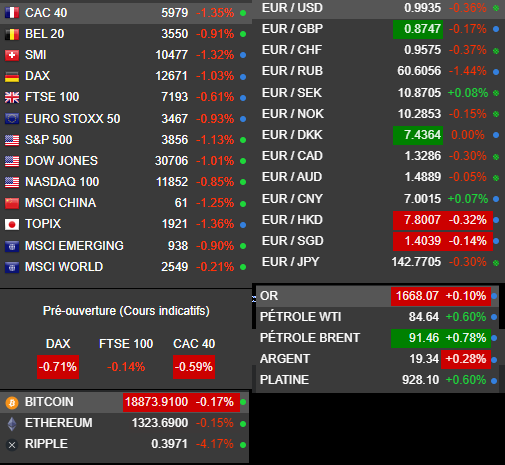505x465 pixels.
Task: Click the BITCOIN price 18873.9100
Action: coord(156,402)
